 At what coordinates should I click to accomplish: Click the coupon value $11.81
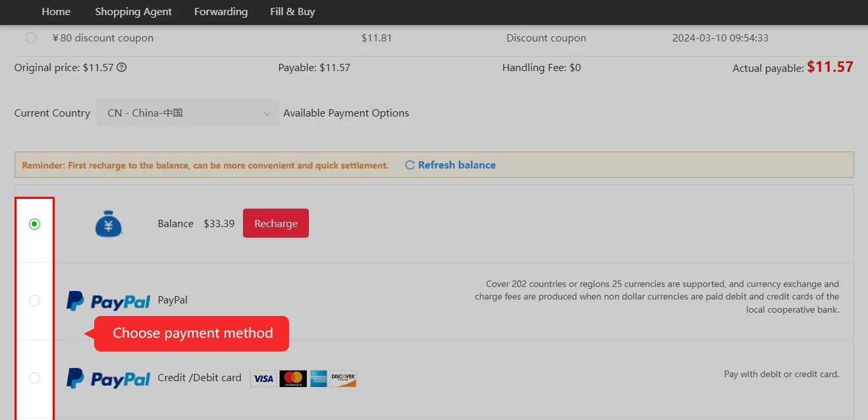[x=377, y=38]
